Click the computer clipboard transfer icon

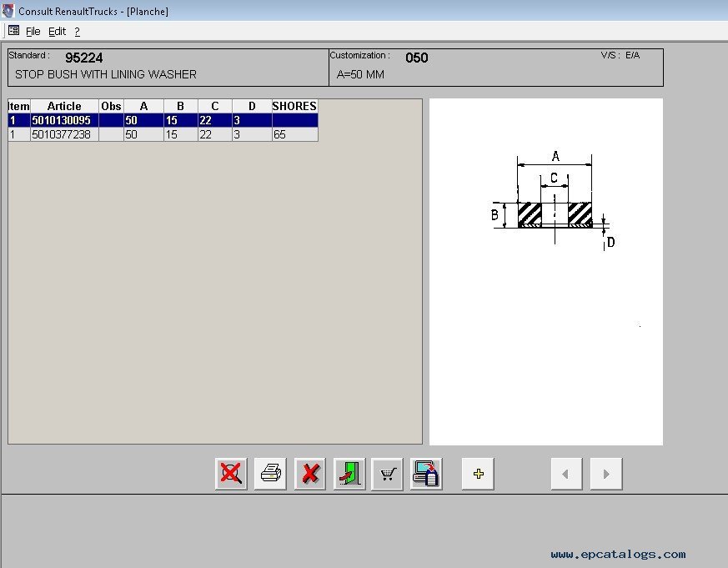pos(426,474)
